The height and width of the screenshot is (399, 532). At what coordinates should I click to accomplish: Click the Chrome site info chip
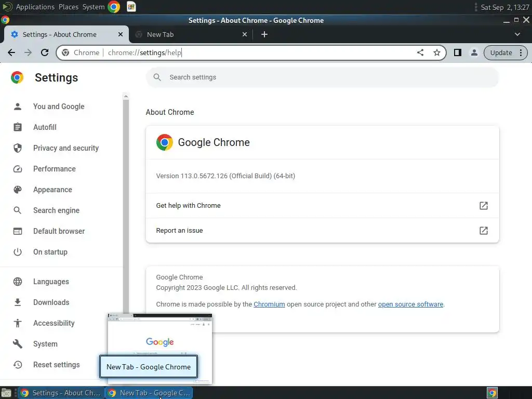point(81,52)
